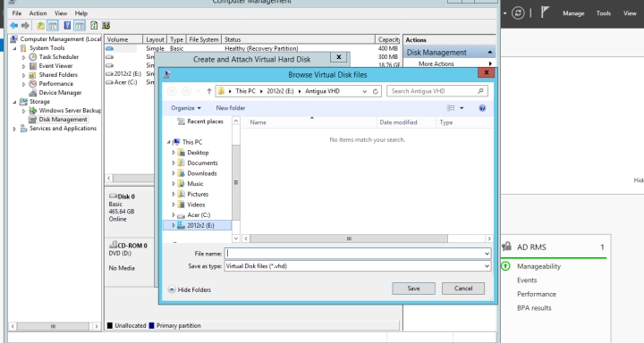
Task: Click the search magnifier in Search Antigua VHD
Action: tap(480, 91)
